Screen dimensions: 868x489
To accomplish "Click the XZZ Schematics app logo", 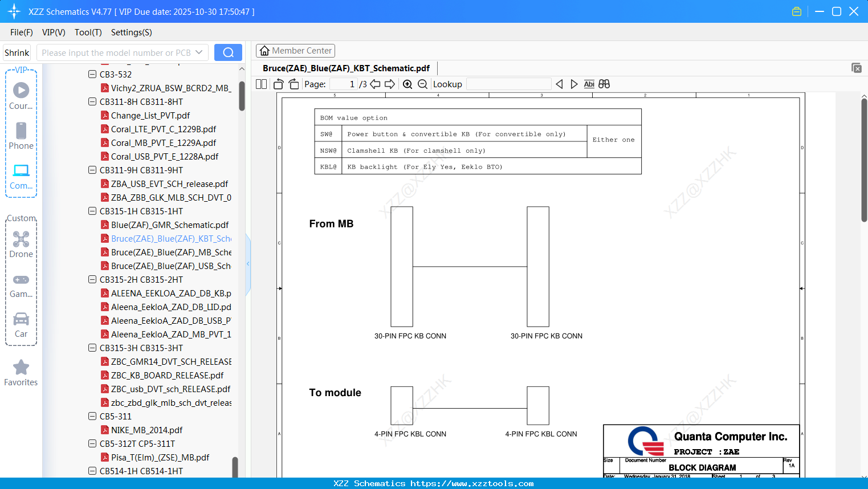I will pos(14,11).
